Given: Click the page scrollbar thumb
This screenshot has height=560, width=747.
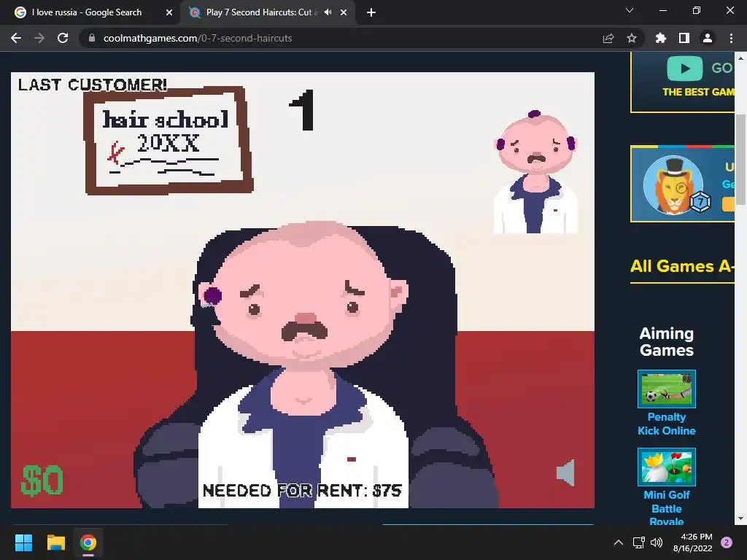Looking at the screenshot, I should (x=740, y=160).
